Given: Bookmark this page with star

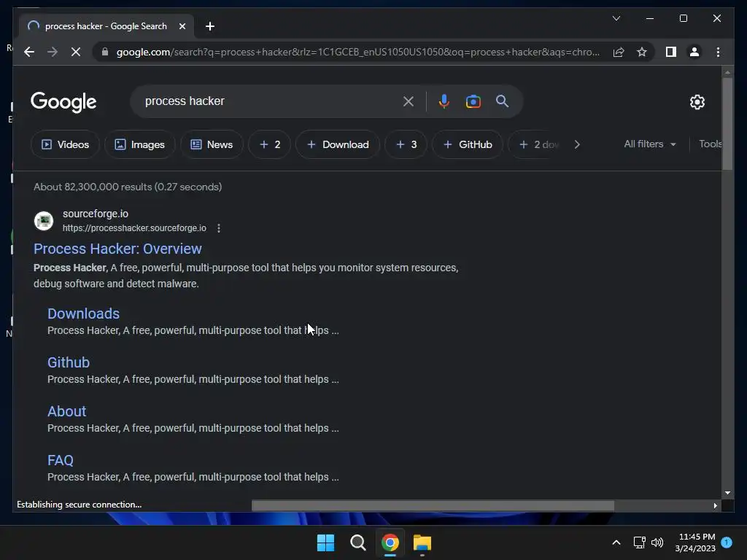Looking at the screenshot, I should pyautogui.click(x=642, y=52).
